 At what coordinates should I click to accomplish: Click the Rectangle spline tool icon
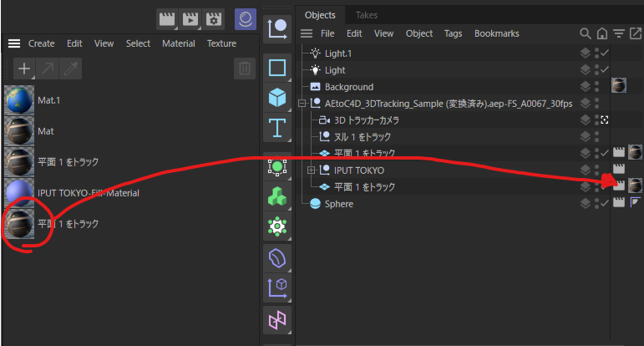click(x=276, y=68)
